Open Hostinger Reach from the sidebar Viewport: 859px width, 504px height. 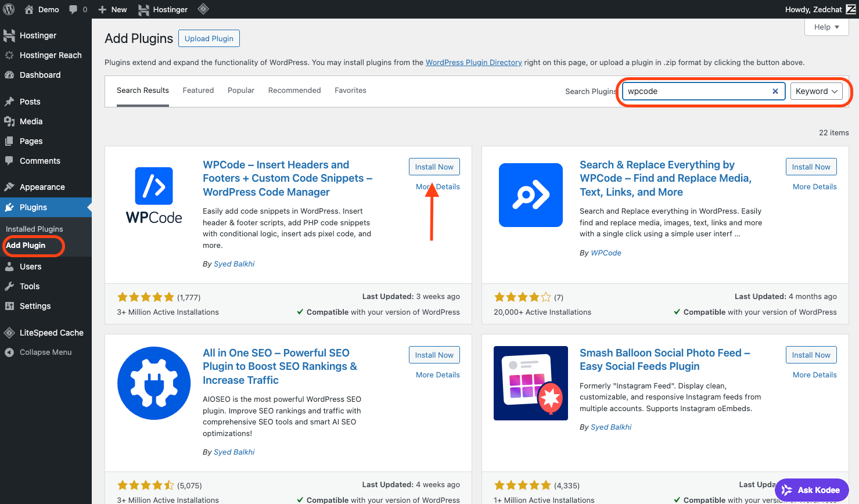click(x=12, y=55)
